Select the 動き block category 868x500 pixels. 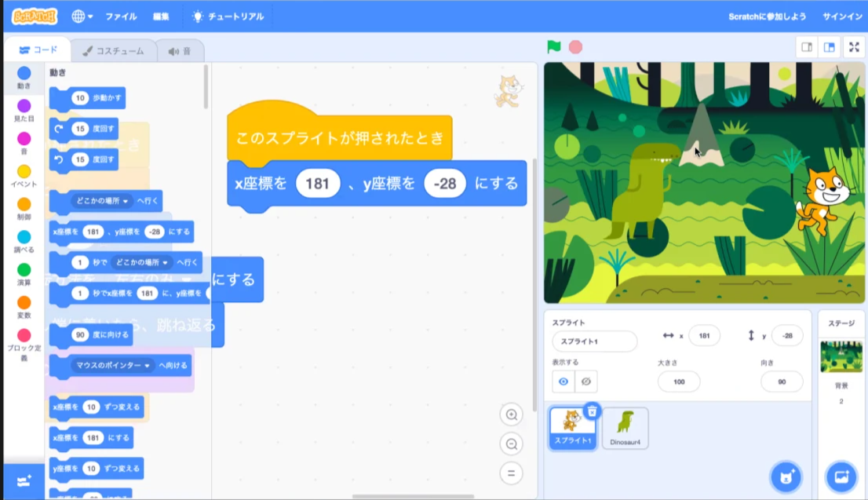24,78
